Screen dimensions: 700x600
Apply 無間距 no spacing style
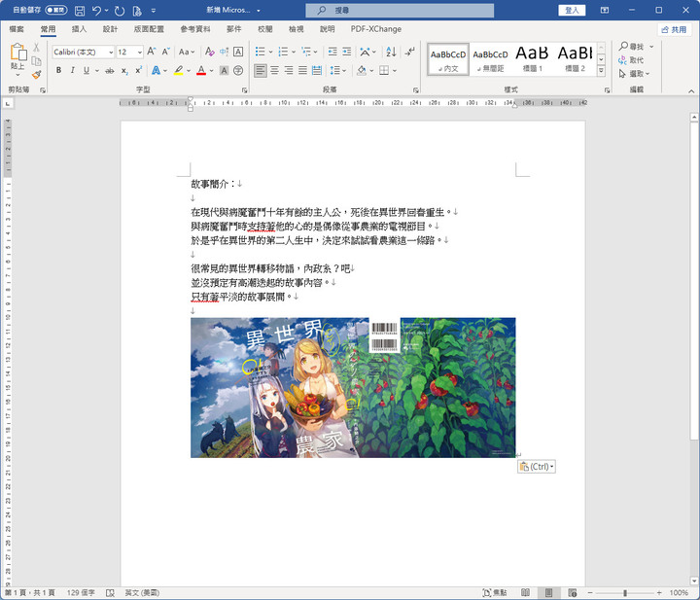pyautogui.click(x=490, y=58)
